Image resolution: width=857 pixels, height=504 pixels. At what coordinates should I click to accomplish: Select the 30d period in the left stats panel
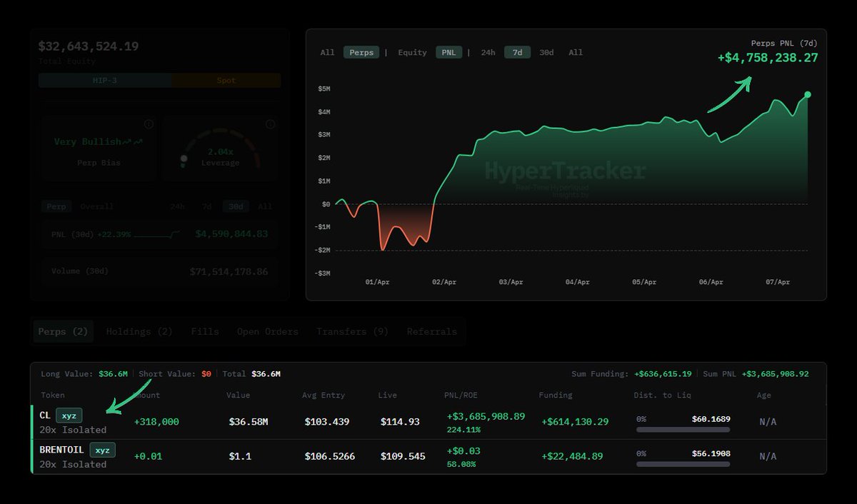point(236,206)
